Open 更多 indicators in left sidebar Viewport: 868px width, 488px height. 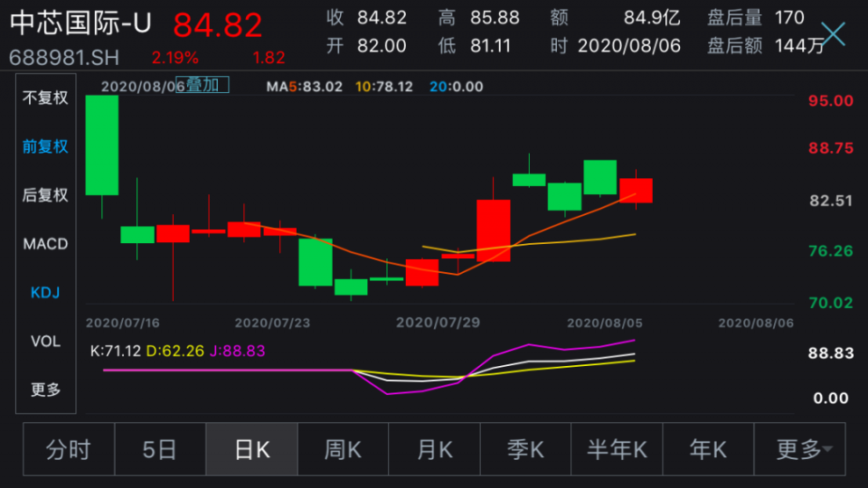[x=45, y=389]
